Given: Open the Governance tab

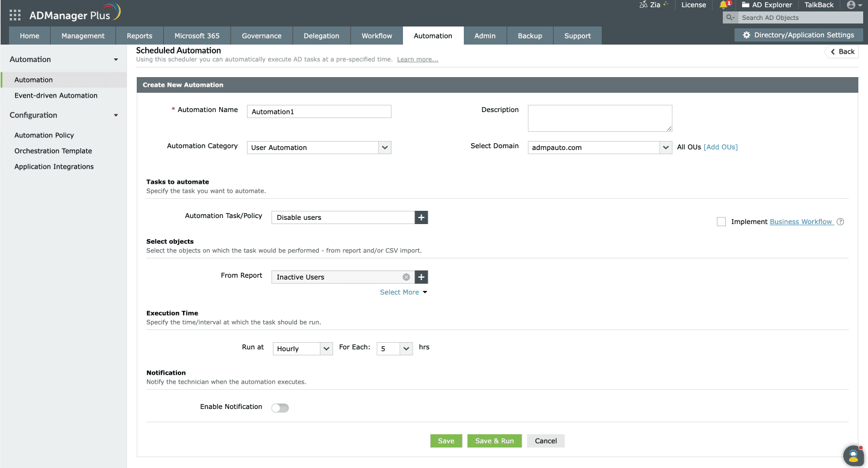Looking at the screenshot, I should click(x=261, y=36).
